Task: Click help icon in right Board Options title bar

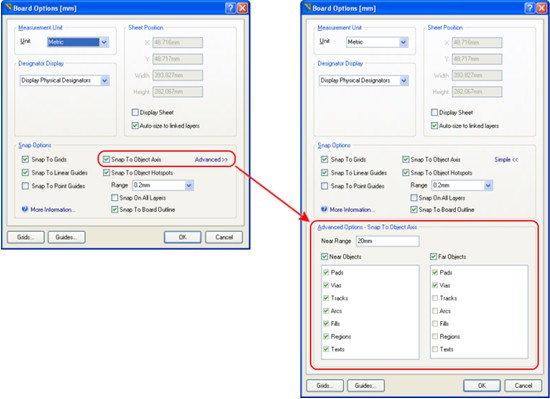Action: [x=530, y=8]
